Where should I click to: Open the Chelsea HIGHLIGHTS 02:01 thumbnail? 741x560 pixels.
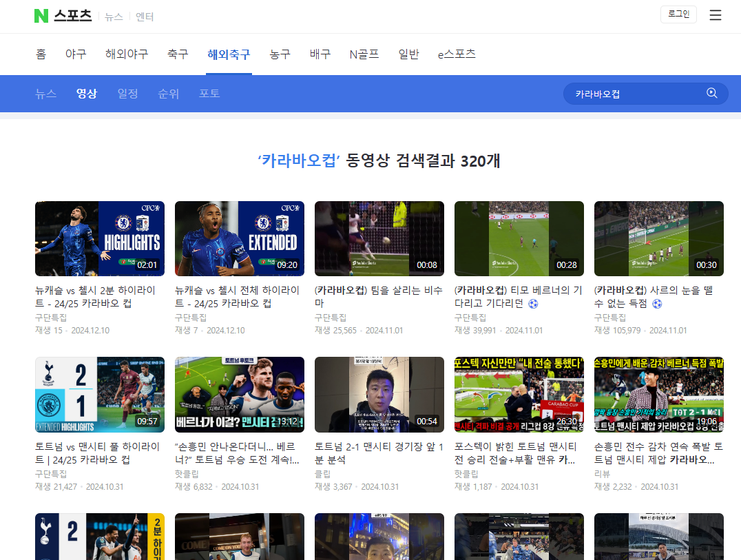pyautogui.click(x=100, y=238)
